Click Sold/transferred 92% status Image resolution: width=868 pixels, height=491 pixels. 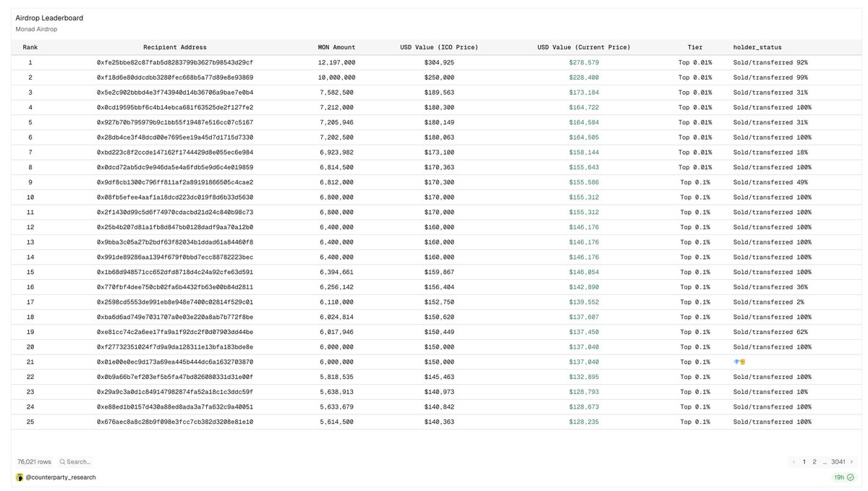tap(770, 63)
